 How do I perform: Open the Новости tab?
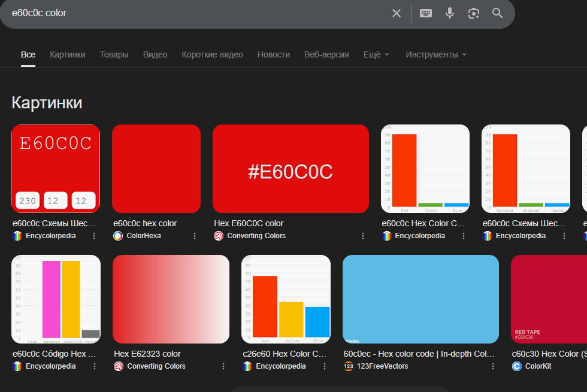[x=274, y=54]
